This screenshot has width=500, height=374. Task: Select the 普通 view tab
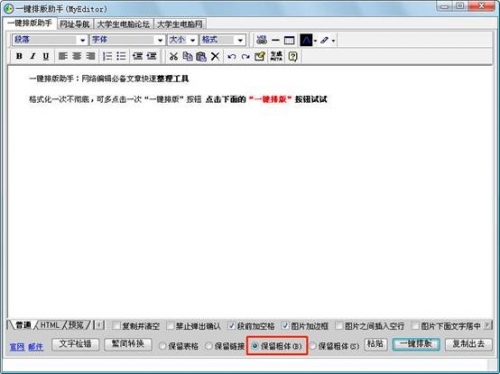[x=23, y=325]
